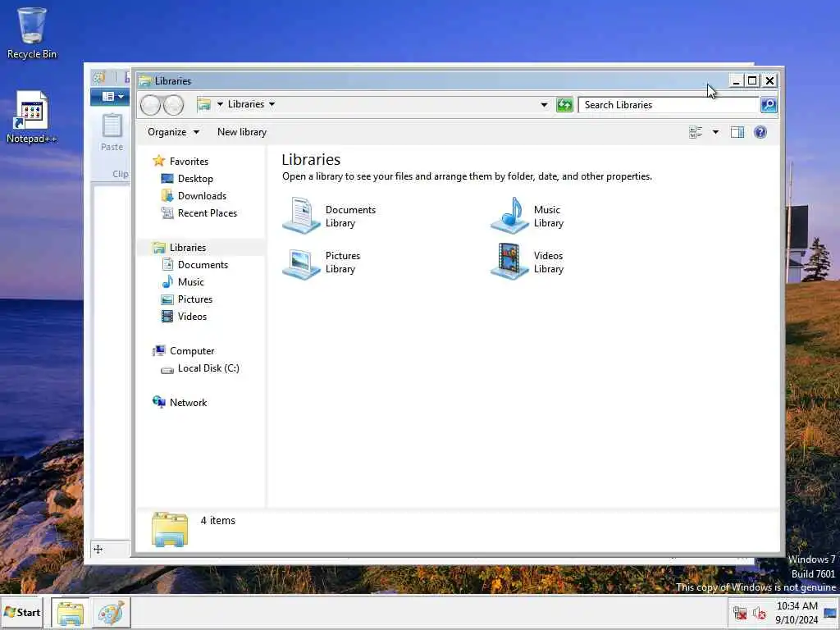840x630 pixels.
Task: Open the Videos Library icon
Action: (x=509, y=262)
